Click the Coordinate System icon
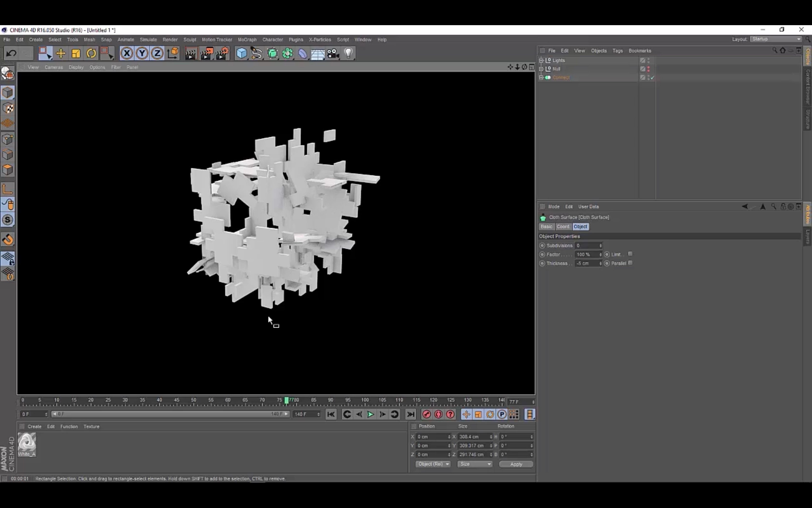Image resolution: width=812 pixels, height=508 pixels. [x=173, y=53]
